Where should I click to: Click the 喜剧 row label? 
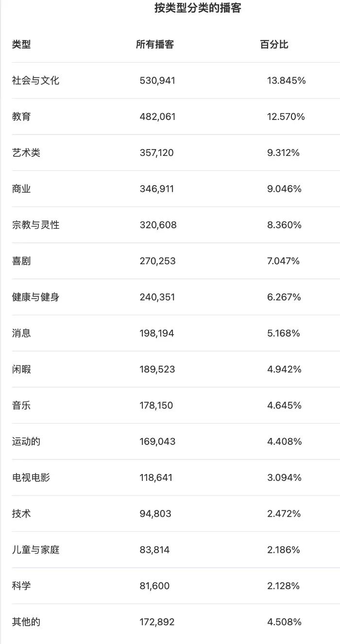pos(21,261)
